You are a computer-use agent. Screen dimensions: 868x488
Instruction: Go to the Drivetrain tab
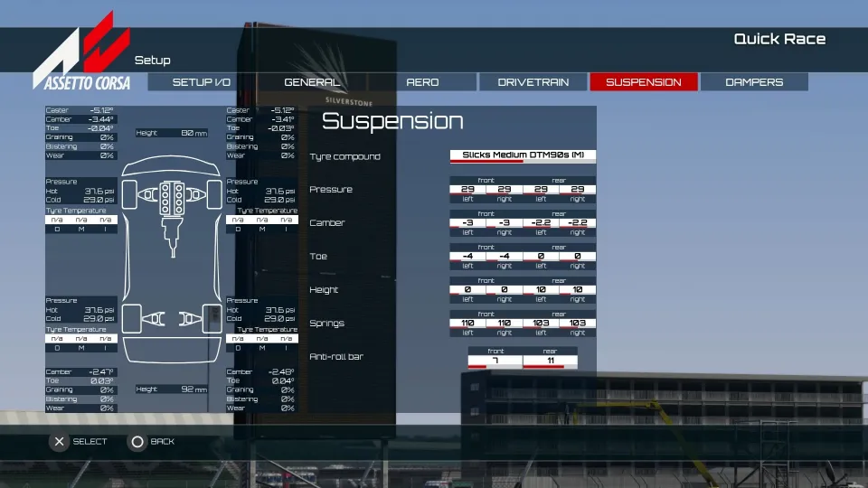pos(533,82)
